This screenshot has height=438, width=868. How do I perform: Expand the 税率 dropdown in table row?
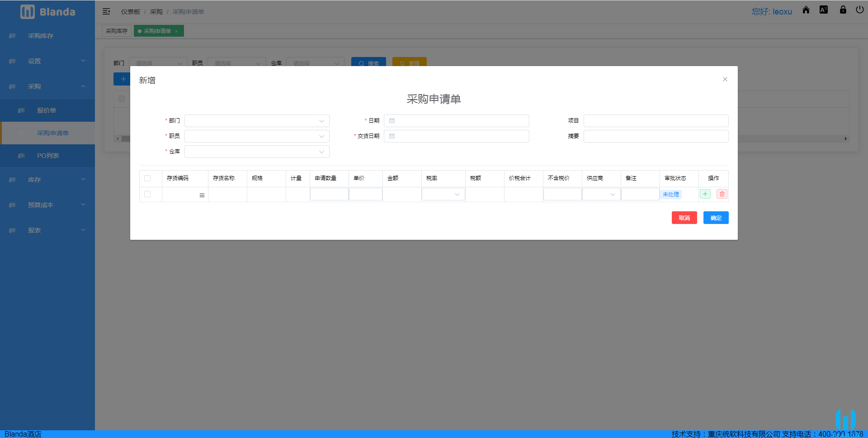click(x=443, y=194)
